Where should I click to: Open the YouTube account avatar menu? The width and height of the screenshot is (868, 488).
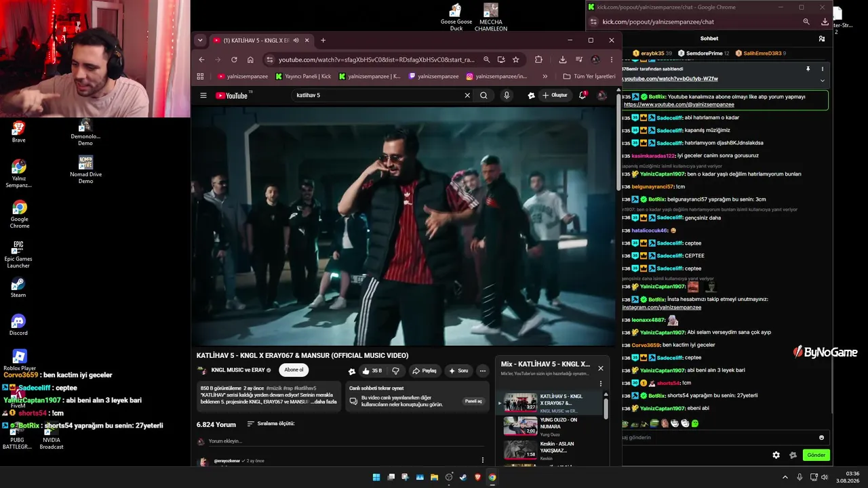point(601,96)
